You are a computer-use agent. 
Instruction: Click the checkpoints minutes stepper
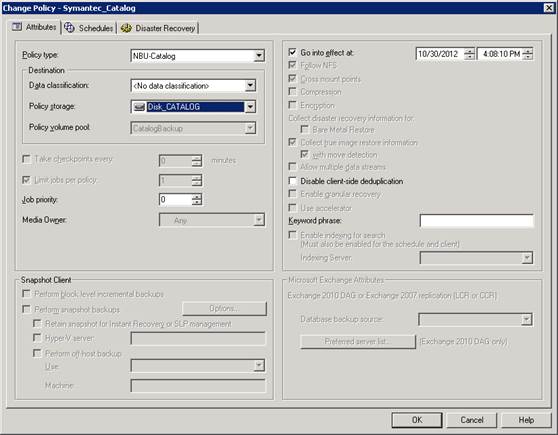pos(196,161)
